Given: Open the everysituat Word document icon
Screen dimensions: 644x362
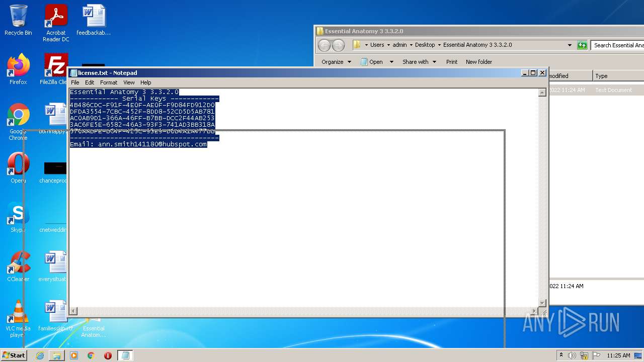Looking at the screenshot, I should click(53, 266).
